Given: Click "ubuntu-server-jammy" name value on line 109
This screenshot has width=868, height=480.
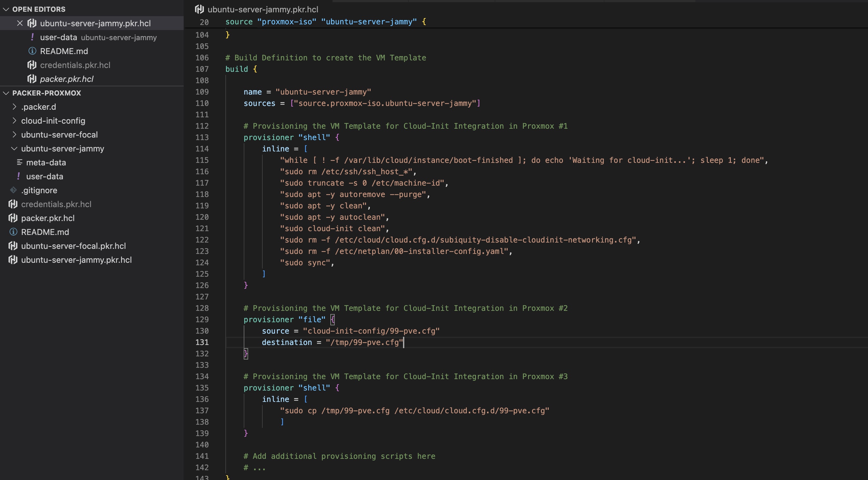Looking at the screenshot, I should pyautogui.click(x=323, y=92).
